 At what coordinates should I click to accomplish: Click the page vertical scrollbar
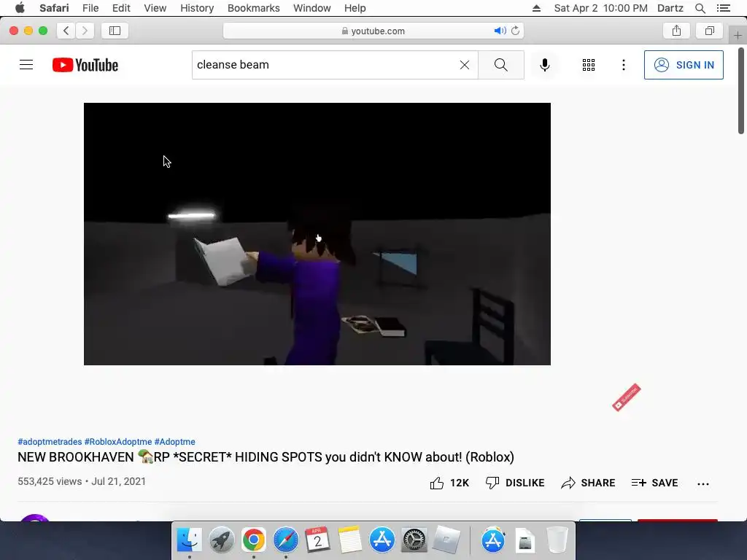(741, 90)
